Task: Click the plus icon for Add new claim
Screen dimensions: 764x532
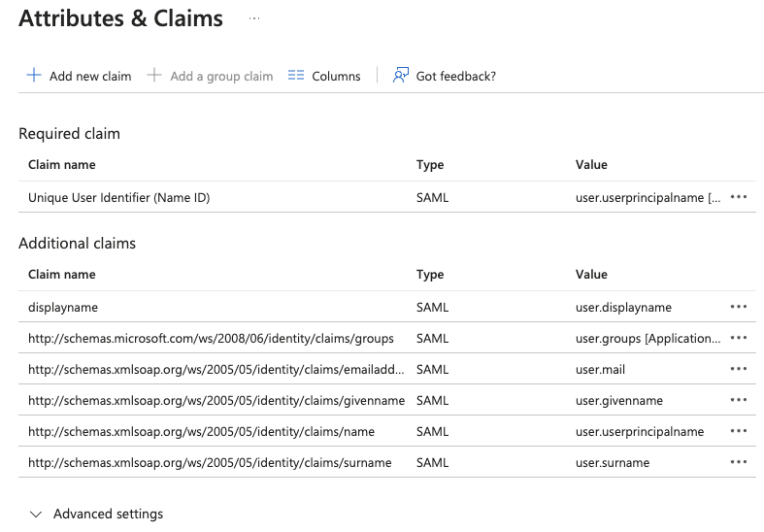Action: coord(34,76)
